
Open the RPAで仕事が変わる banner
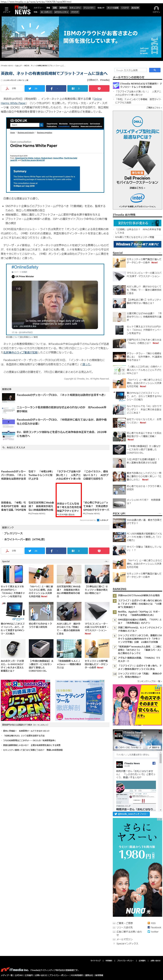click(137, 223)
